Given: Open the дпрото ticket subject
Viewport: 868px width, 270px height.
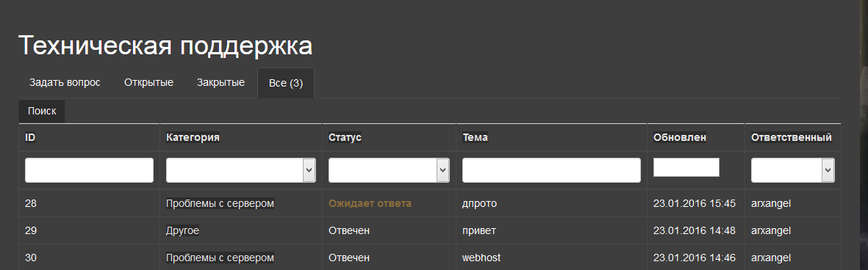Looking at the screenshot, I should 479,204.
